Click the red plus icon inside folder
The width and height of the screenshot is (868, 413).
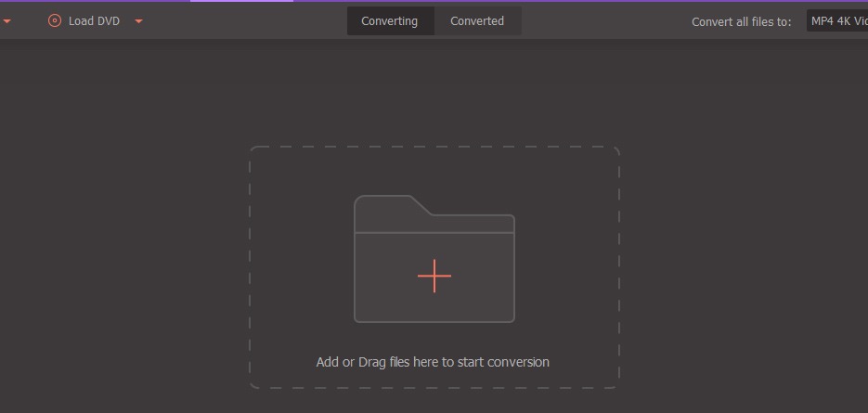[434, 276]
